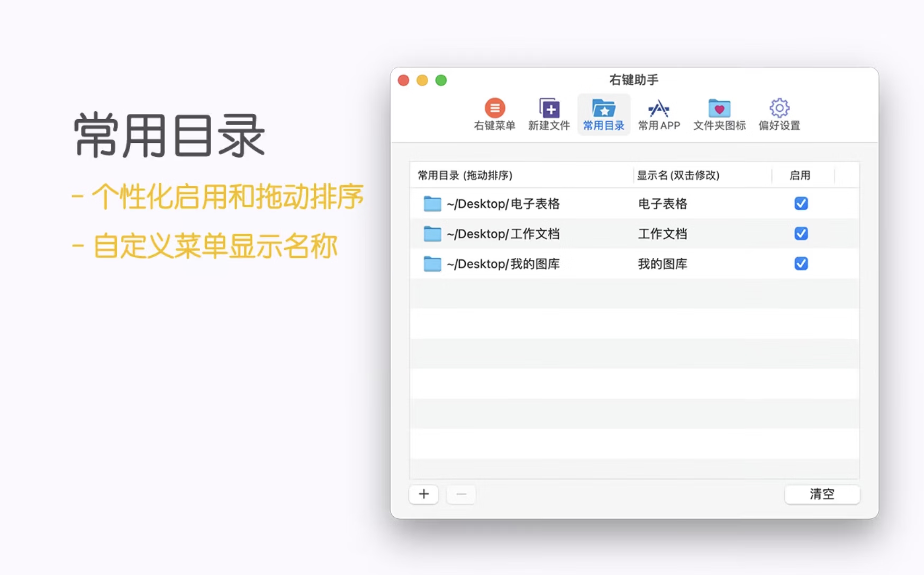Click the 显示名 (双击修改) column header
Screen dimensions: 924x575
click(x=678, y=175)
